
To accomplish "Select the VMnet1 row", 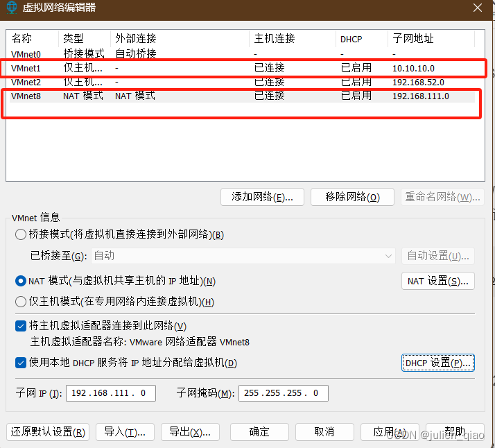I will pyautogui.click(x=243, y=68).
